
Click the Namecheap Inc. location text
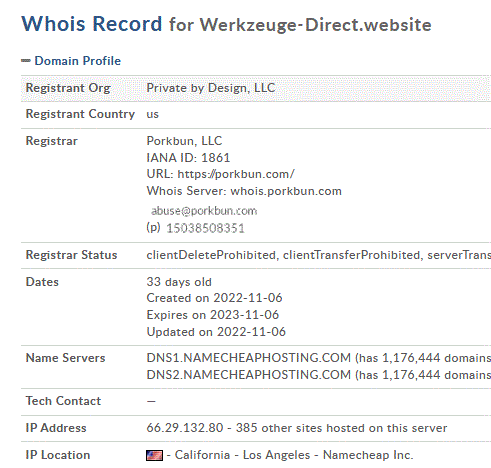(x=368, y=455)
